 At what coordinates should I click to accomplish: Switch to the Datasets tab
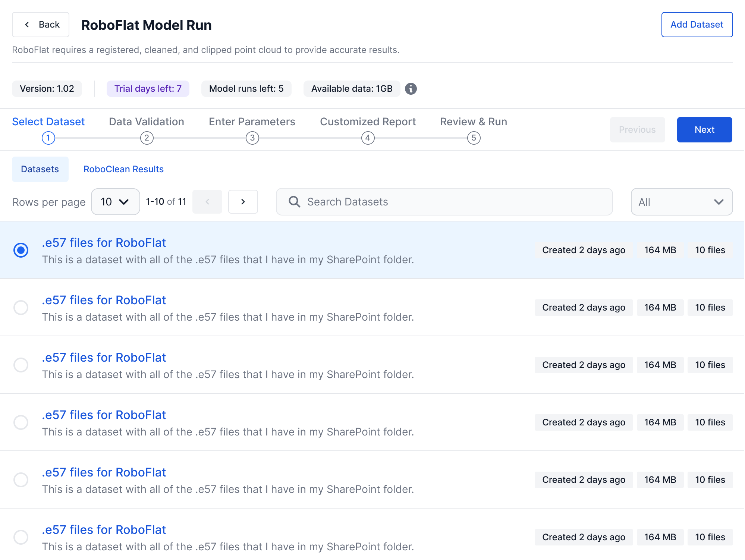click(x=40, y=169)
